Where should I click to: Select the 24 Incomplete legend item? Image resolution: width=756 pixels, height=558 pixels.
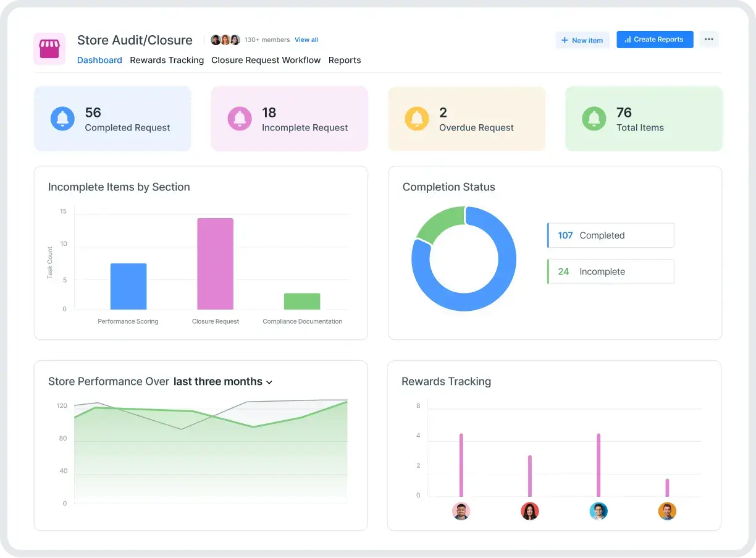tap(611, 272)
